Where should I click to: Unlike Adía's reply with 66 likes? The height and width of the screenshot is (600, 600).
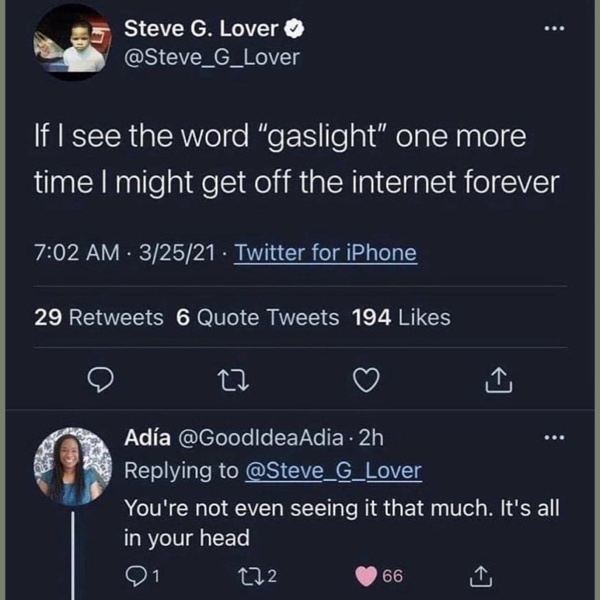click(368, 575)
